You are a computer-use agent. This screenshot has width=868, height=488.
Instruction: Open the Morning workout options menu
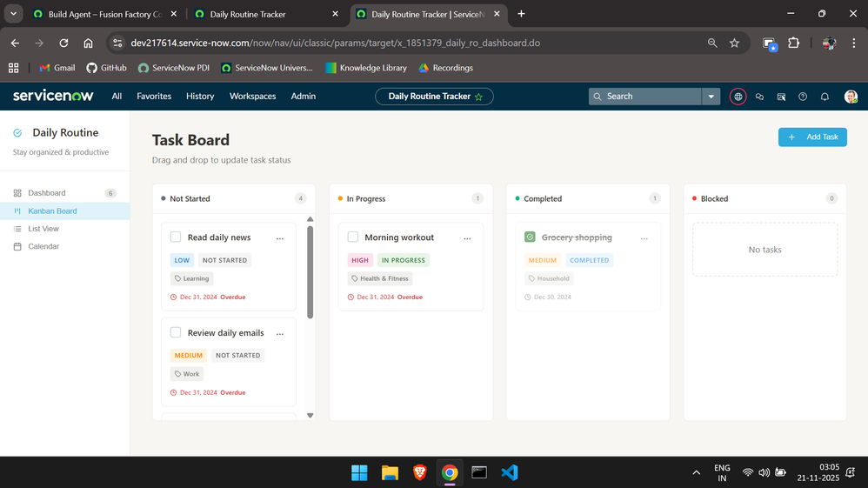(467, 238)
